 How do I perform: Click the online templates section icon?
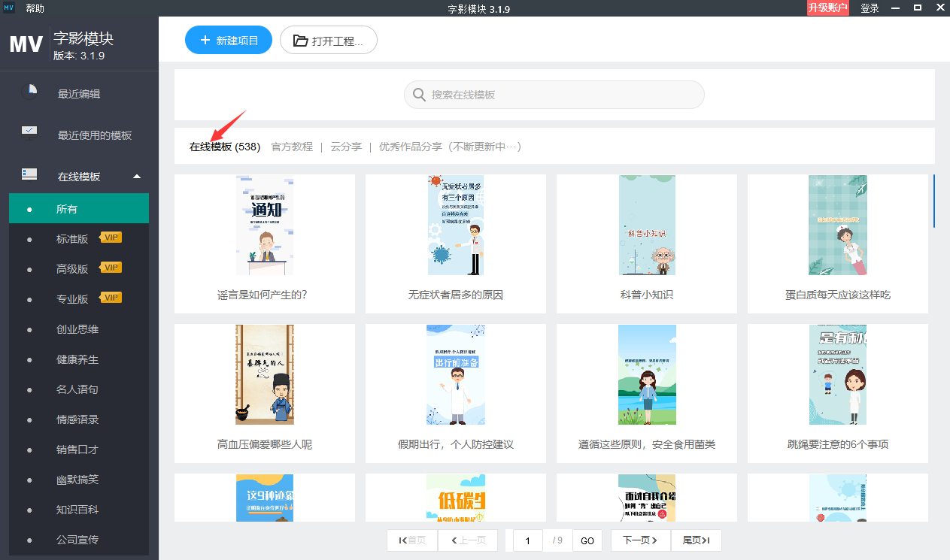click(x=29, y=174)
